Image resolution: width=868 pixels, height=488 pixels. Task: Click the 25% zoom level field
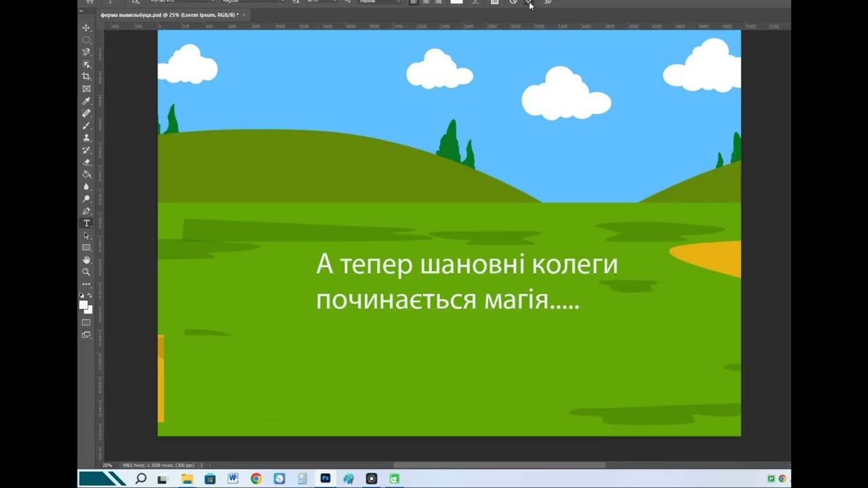coord(107,465)
